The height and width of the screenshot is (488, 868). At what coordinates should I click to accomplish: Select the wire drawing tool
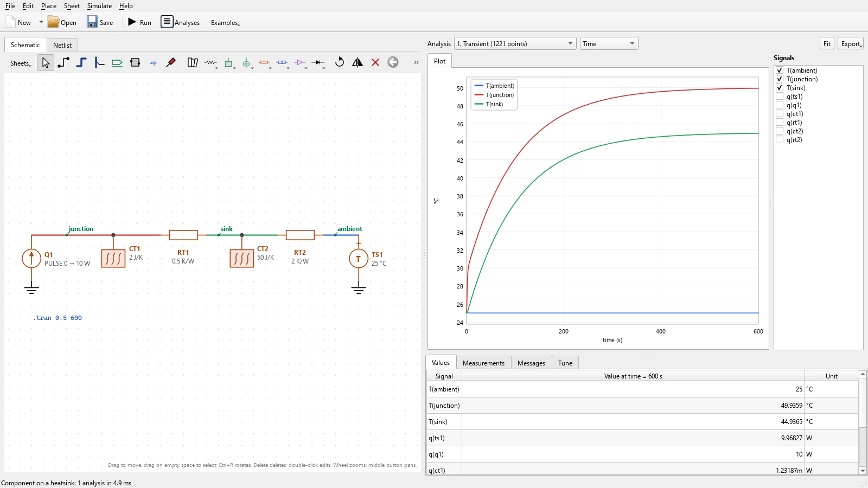pyautogui.click(x=63, y=63)
